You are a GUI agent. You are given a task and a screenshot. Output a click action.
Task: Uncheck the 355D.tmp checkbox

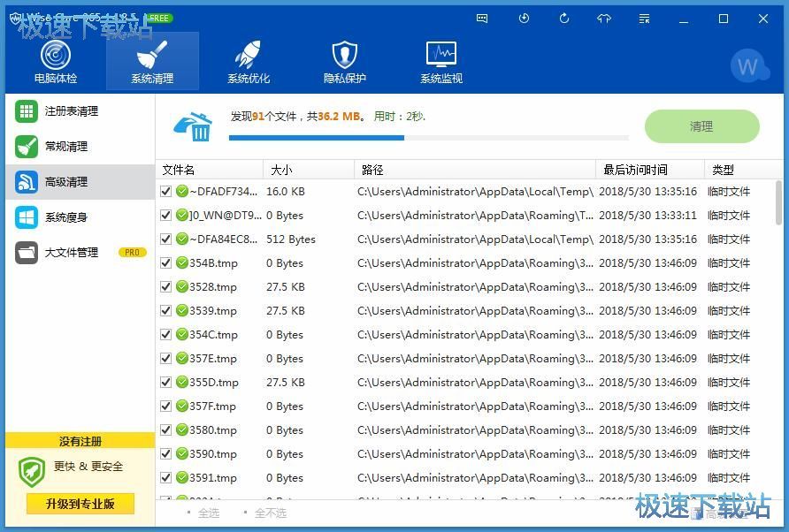click(x=165, y=382)
